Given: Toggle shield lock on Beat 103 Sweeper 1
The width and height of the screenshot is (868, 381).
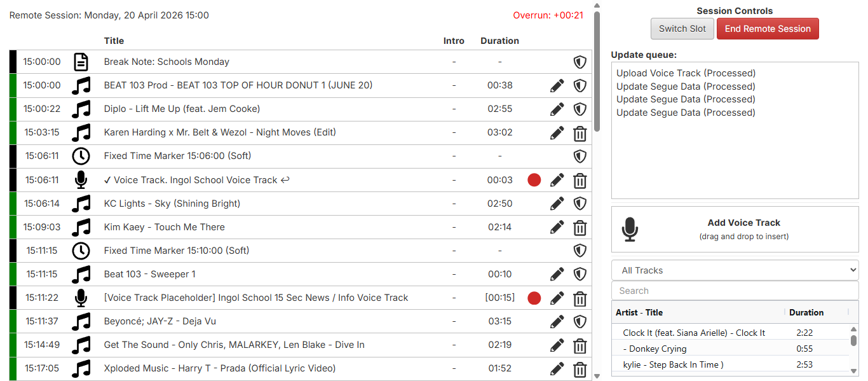Looking at the screenshot, I should [x=580, y=274].
